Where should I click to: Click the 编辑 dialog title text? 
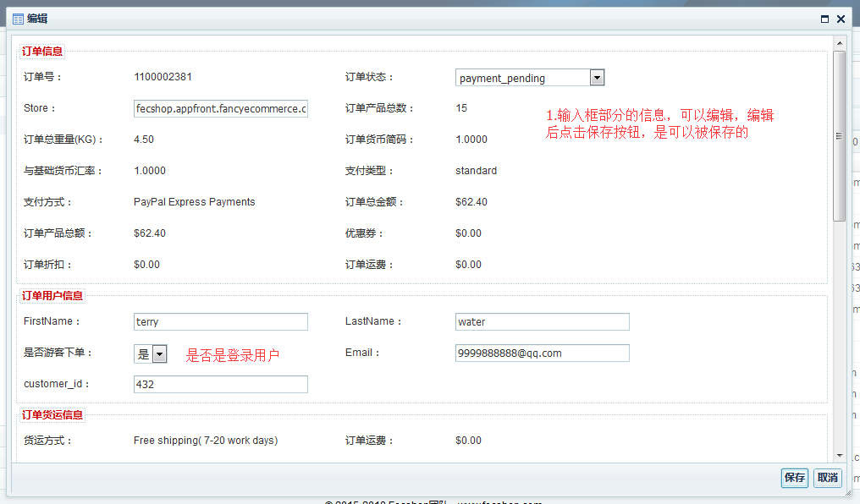tap(37, 19)
